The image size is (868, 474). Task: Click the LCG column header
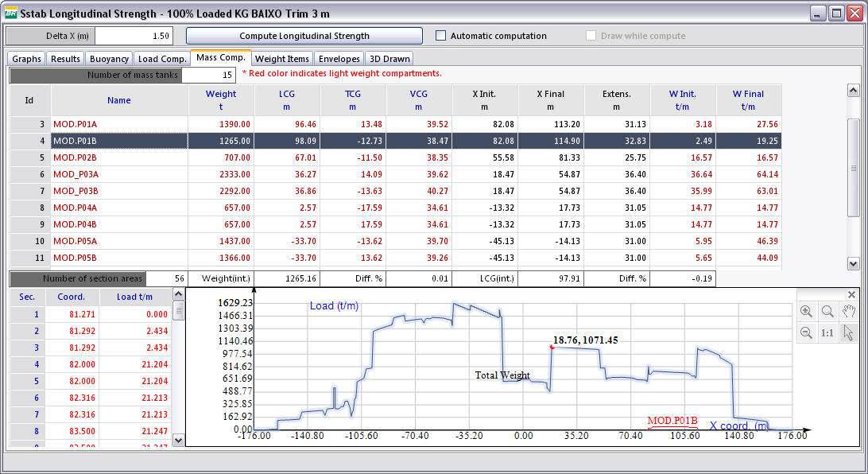click(x=287, y=100)
